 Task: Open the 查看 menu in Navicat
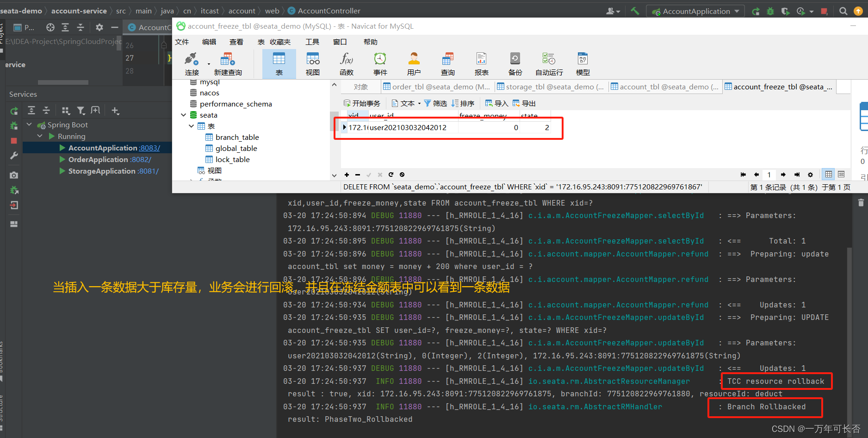point(236,42)
